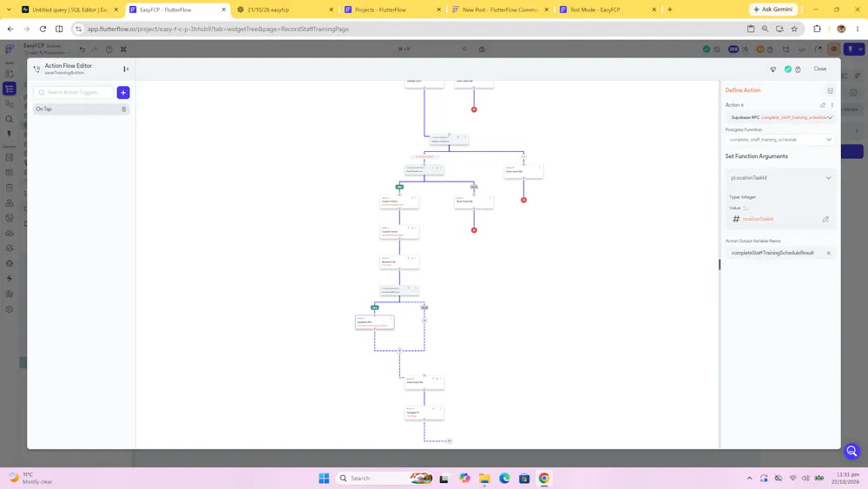Go back in browser history
The width and height of the screenshot is (868, 489).
[10, 29]
